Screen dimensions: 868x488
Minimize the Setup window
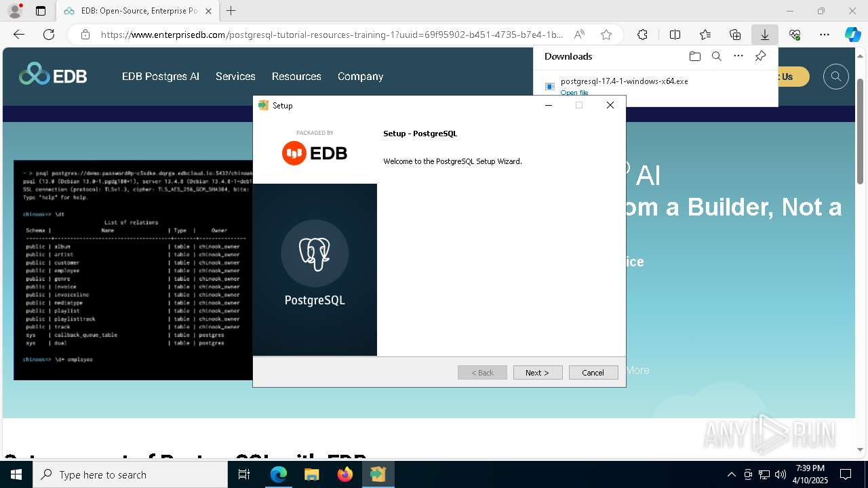(x=549, y=105)
